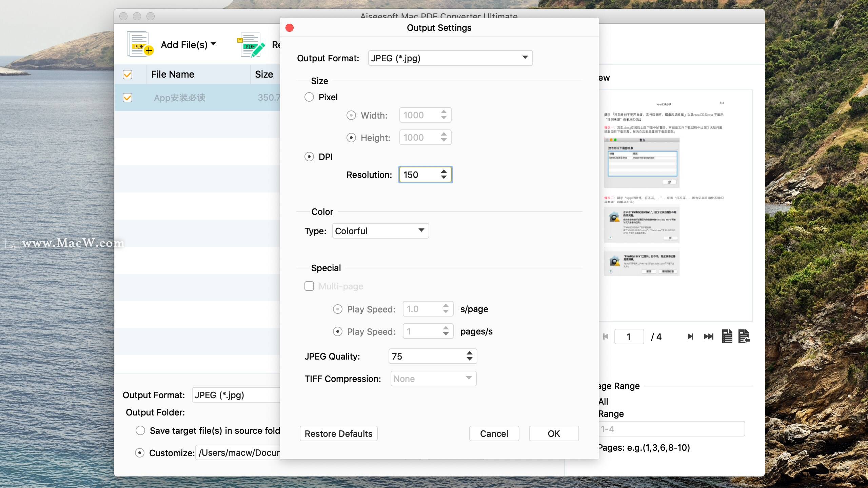
Task: Jump to the last preview page
Action: [709, 337]
